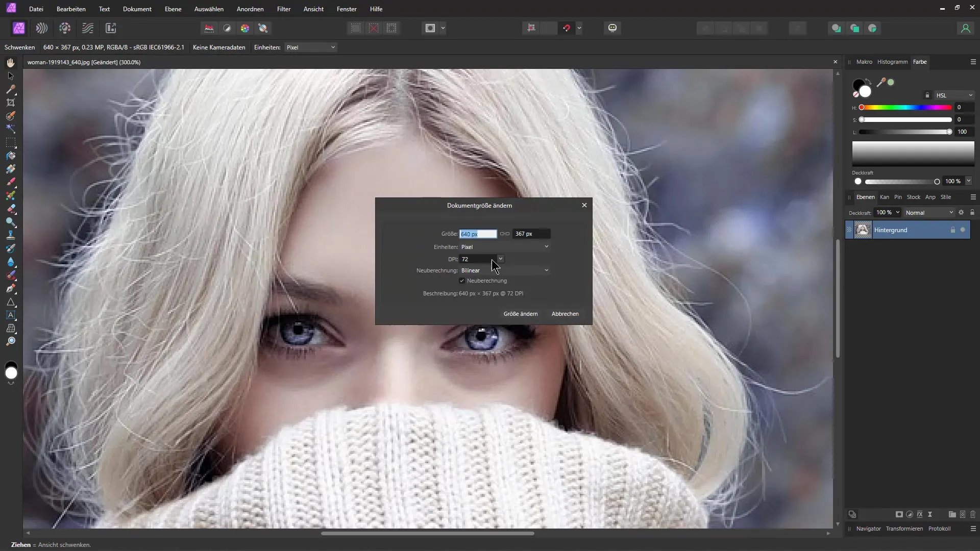The height and width of the screenshot is (551, 980).
Task: Apply Auto Levels from toolbar
Action: coord(209,28)
